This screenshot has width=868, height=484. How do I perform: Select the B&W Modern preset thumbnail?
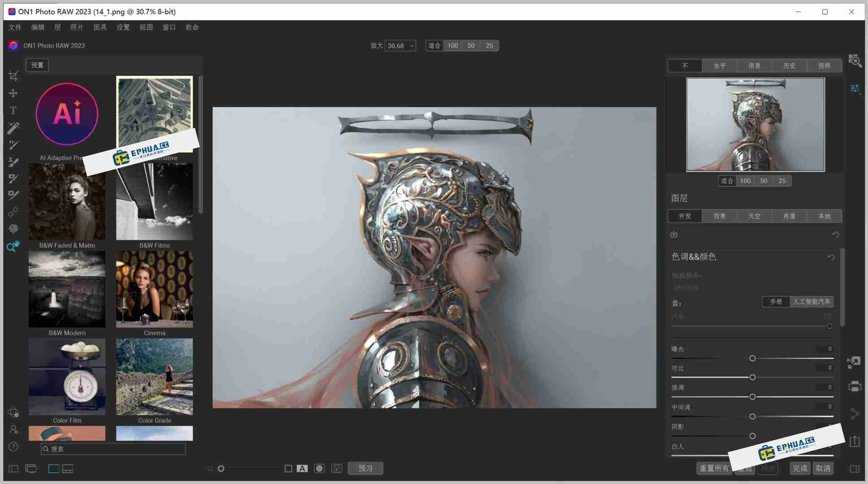click(67, 289)
